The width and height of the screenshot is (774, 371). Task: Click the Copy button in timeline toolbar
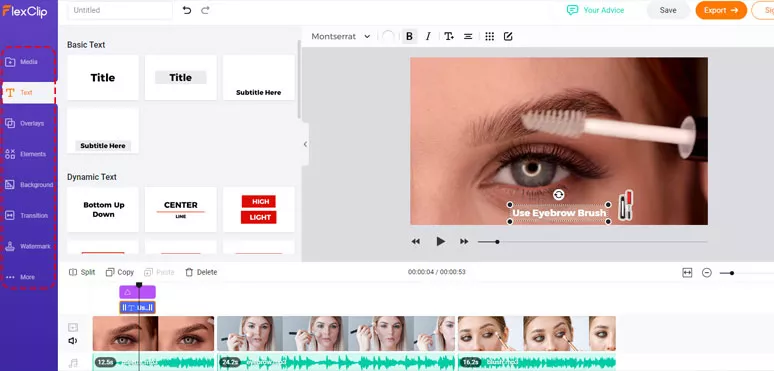(x=120, y=272)
